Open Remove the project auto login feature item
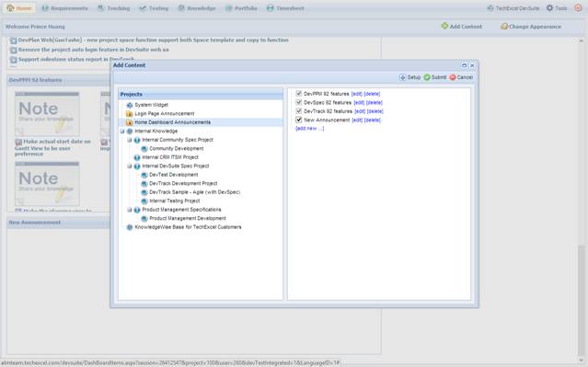Viewport: 588px width, 367px height. (x=93, y=50)
